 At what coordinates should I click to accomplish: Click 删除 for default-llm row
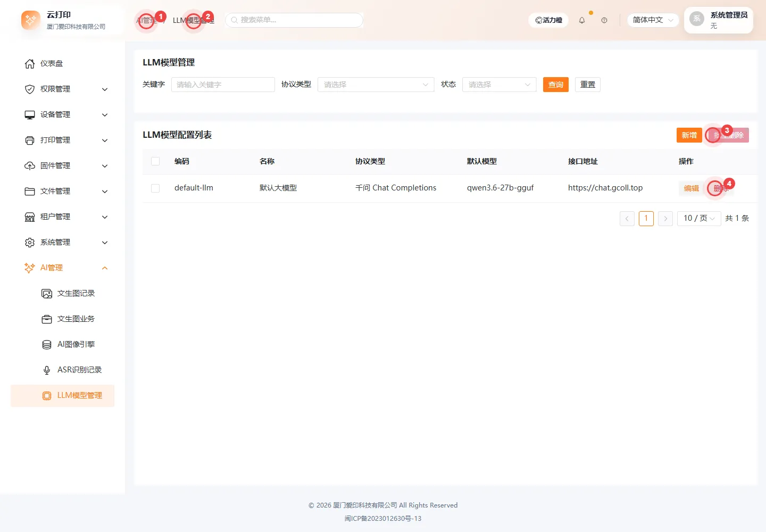point(721,188)
